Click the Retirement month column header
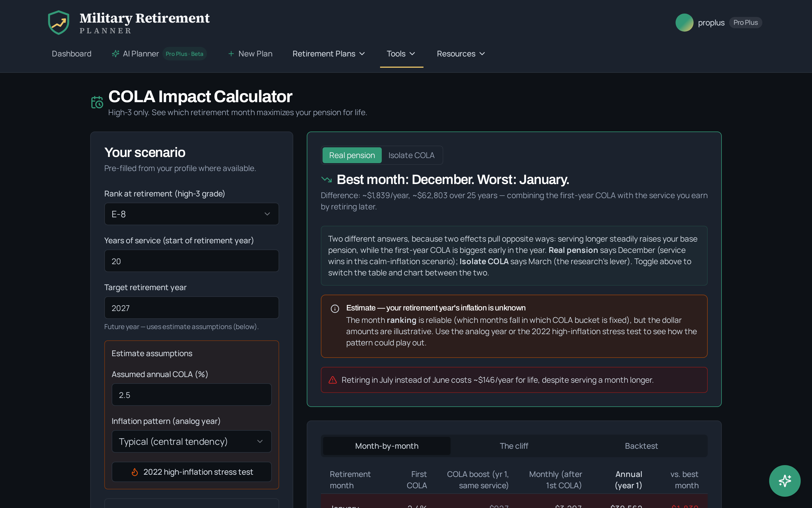The height and width of the screenshot is (508, 812). 350,480
